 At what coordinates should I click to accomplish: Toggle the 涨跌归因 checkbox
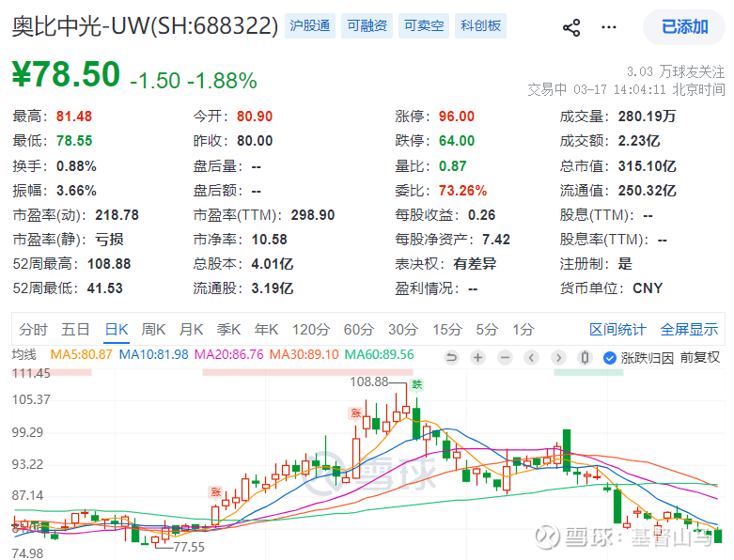click(x=610, y=358)
